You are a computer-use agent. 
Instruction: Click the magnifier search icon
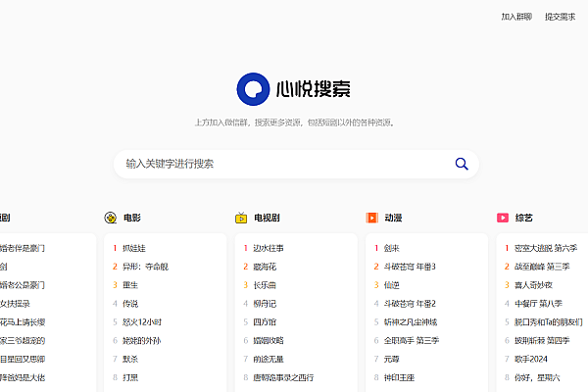pyautogui.click(x=462, y=164)
